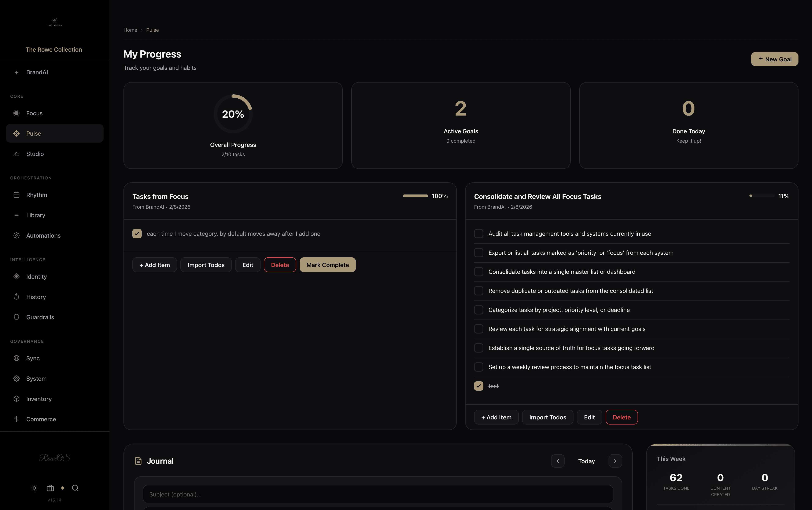Expand the Home breadcrumb chevron
The image size is (812, 510).
(x=141, y=30)
